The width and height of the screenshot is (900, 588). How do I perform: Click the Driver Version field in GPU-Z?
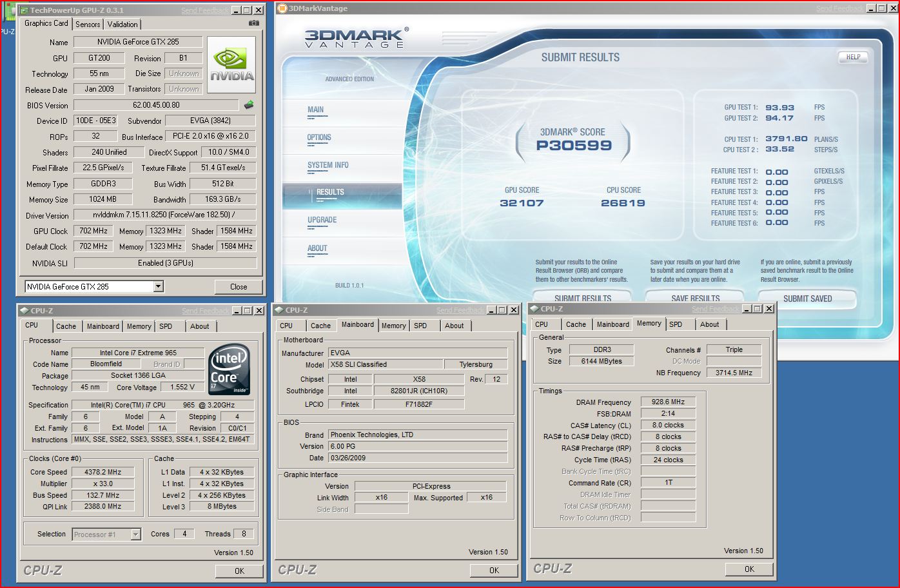click(165, 215)
